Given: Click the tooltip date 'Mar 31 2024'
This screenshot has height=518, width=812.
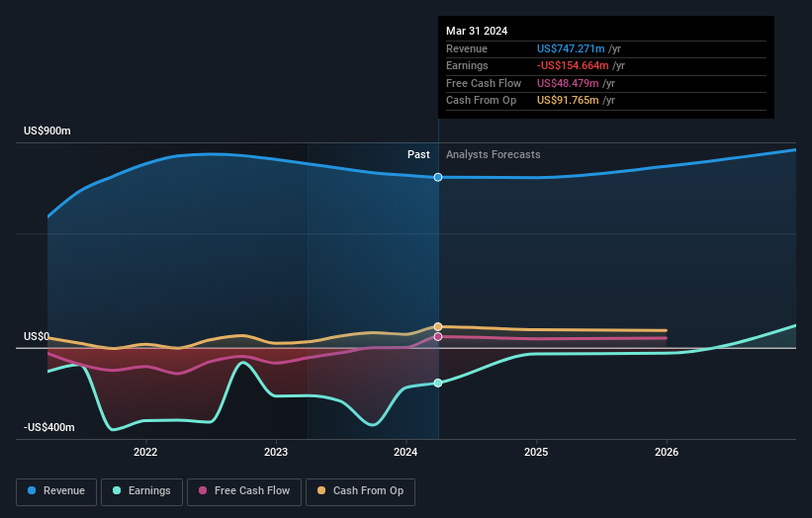Looking at the screenshot, I should point(477,31).
